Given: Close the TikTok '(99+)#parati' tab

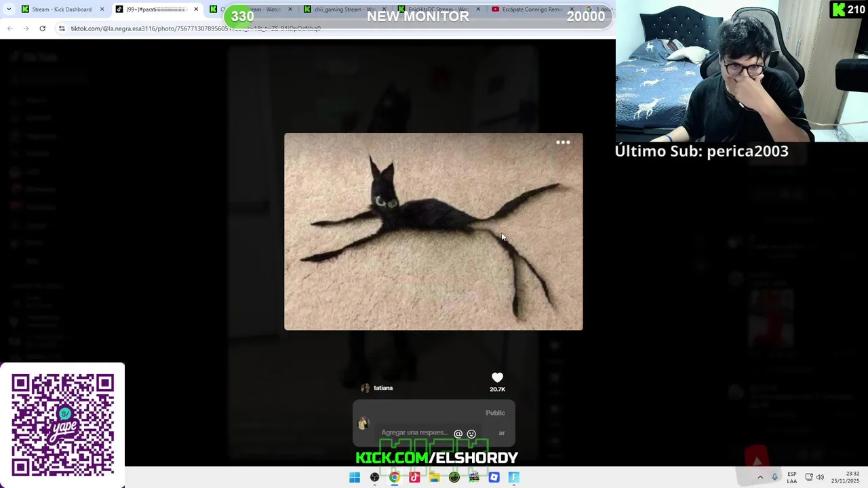Looking at the screenshot, I should pos(197,9).
